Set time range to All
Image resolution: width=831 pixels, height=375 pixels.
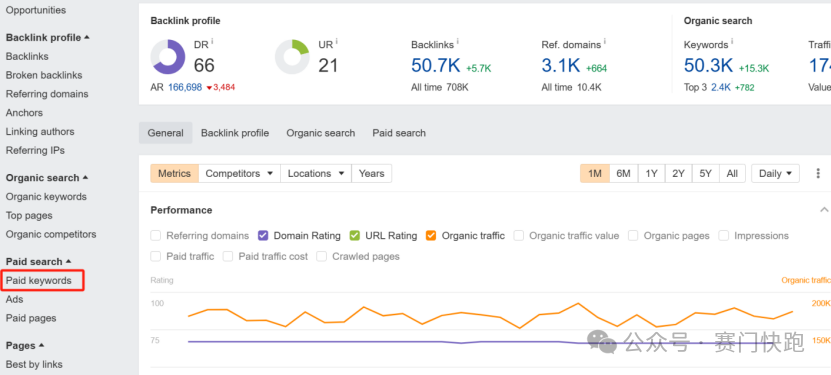pos(732,173)
